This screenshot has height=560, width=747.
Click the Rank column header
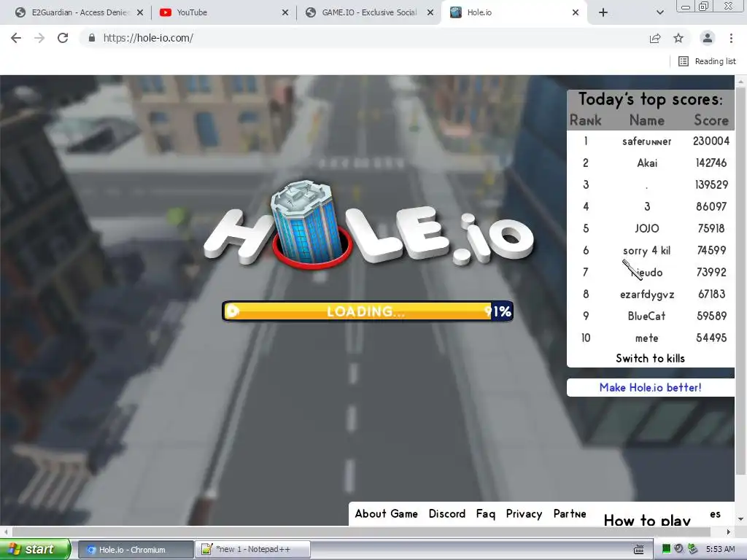586,120
